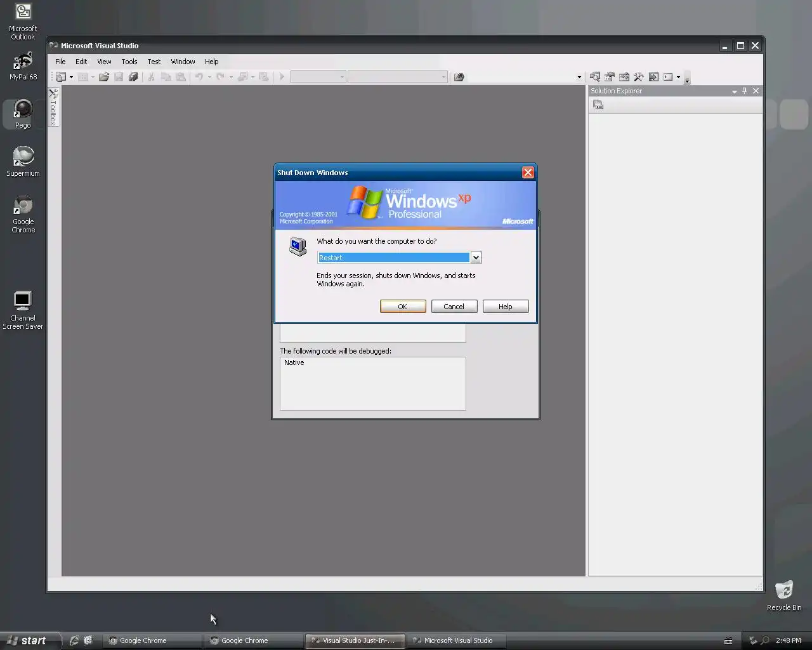Click the Navigate Backward icon
Viewport: 812px width, 650px height.
coord(242,77)
